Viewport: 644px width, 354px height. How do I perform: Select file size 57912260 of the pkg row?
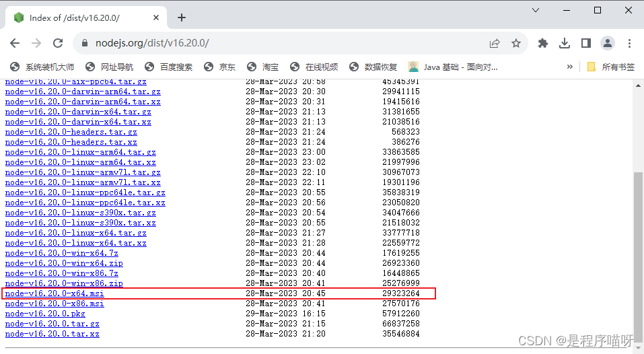[401, 314]
